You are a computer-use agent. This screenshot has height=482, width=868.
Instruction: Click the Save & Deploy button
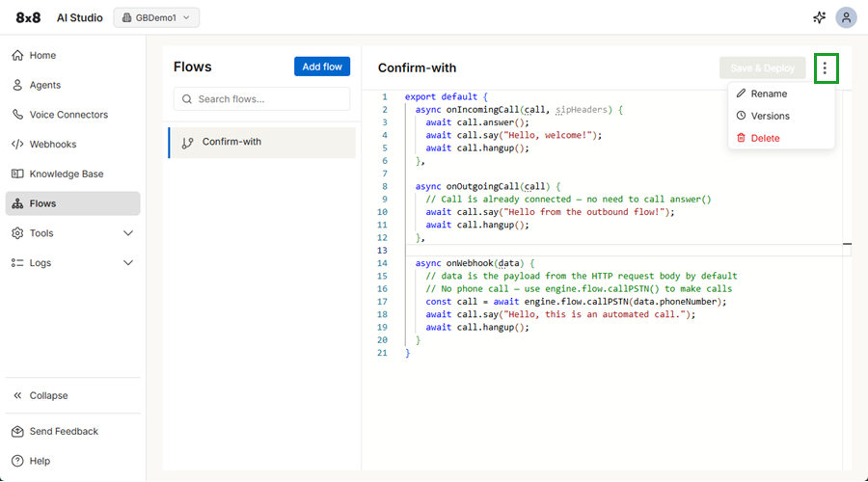tap(762, 68)
